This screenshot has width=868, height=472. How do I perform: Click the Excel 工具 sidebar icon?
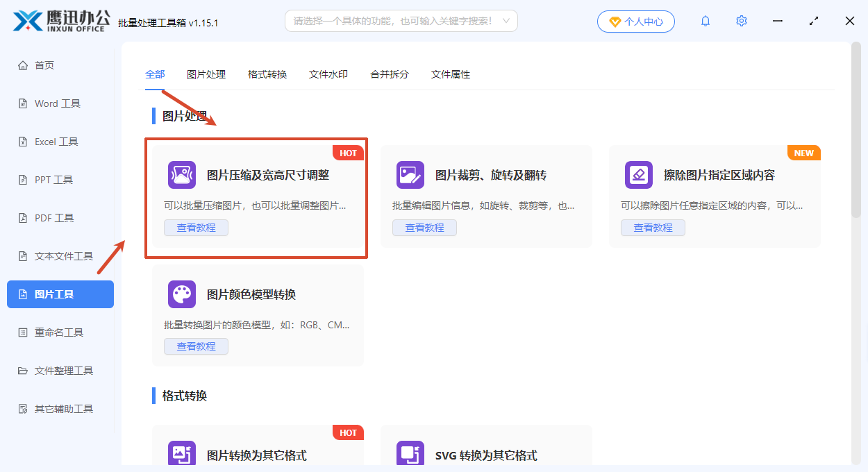pos(22,142)
